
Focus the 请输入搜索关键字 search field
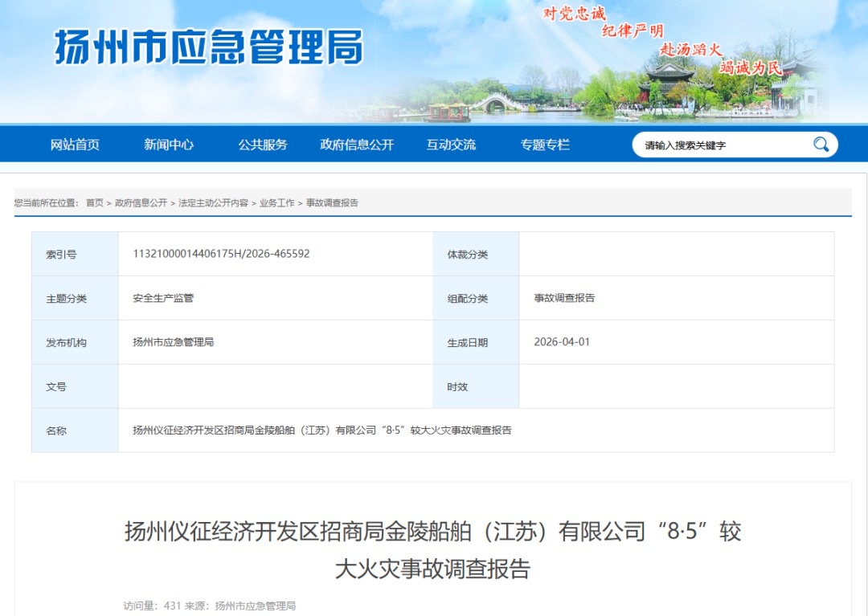(723, 145)
